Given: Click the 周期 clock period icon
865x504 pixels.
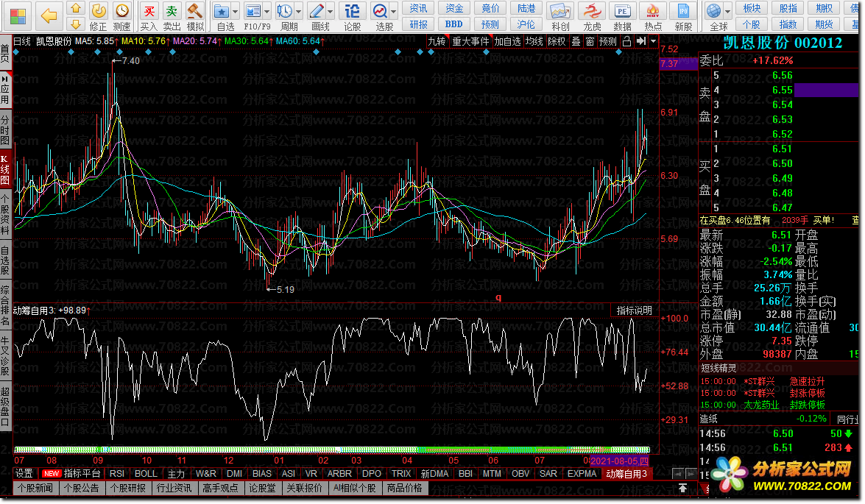Looking at the screenshot, I should coord(285,11).
